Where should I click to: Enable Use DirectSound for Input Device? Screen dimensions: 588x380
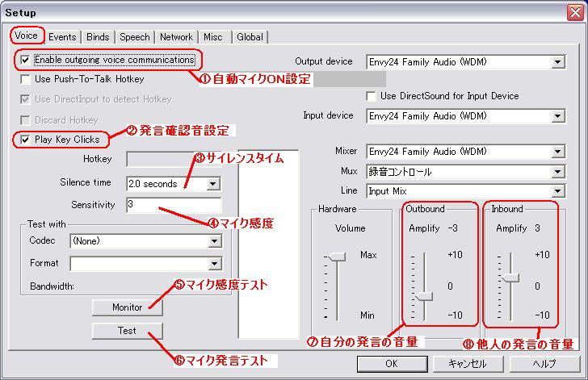[x=372, y=96]
